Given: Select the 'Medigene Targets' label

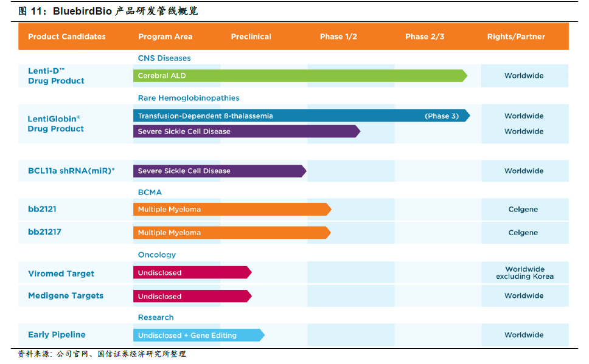Looking at the screenshot, I should tap(66, 296).
